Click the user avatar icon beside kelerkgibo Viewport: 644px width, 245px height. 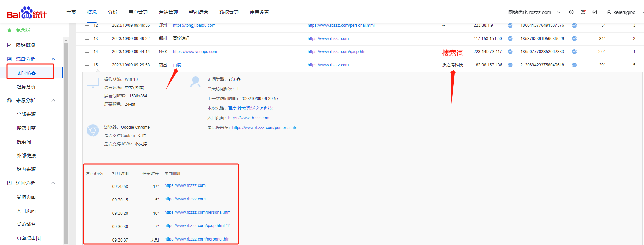coord(609,12)
